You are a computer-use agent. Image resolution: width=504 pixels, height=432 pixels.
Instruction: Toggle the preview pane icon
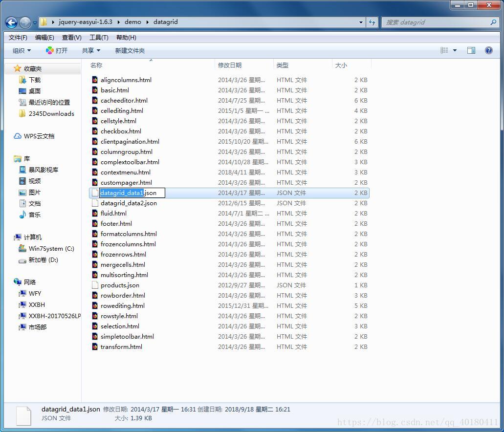[471, 50]
